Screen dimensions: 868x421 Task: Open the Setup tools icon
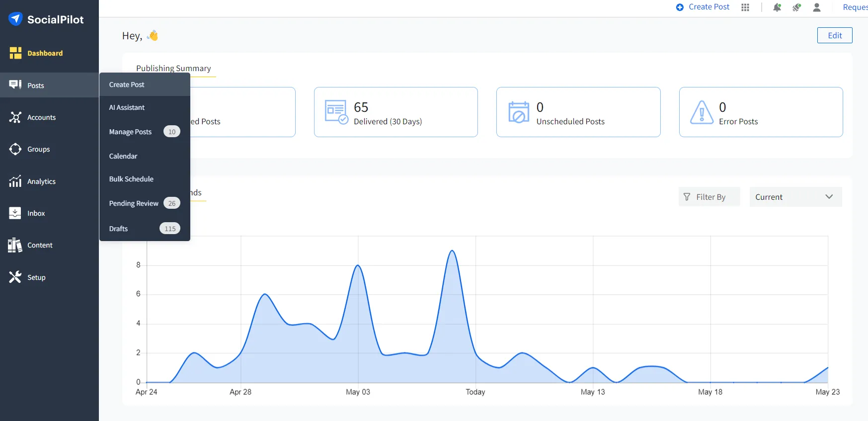(x=15, y=277)
